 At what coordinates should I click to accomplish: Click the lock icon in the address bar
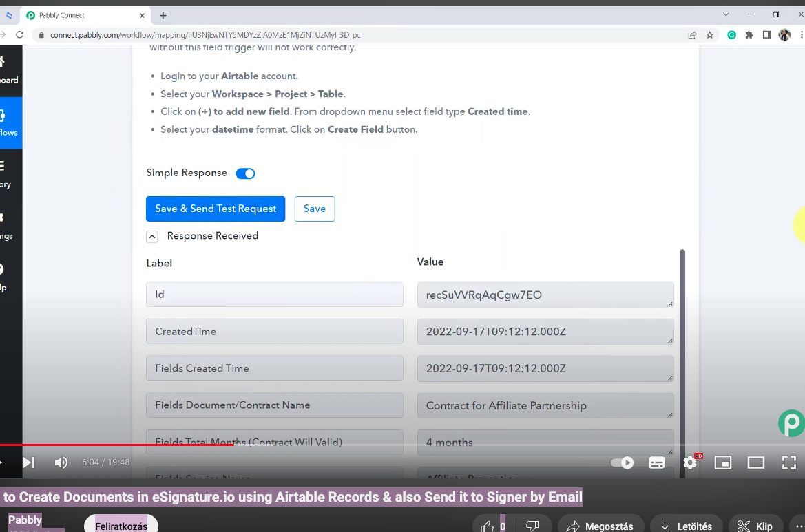(x=41, y=35)
